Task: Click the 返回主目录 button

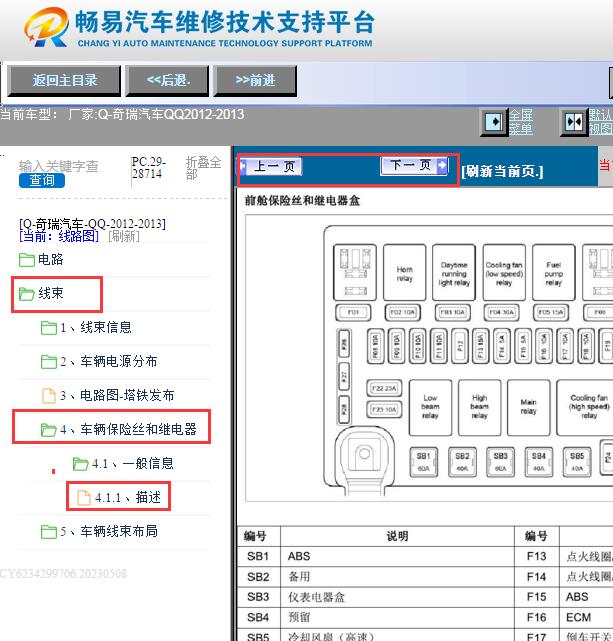Action: (x=64, y=81)
